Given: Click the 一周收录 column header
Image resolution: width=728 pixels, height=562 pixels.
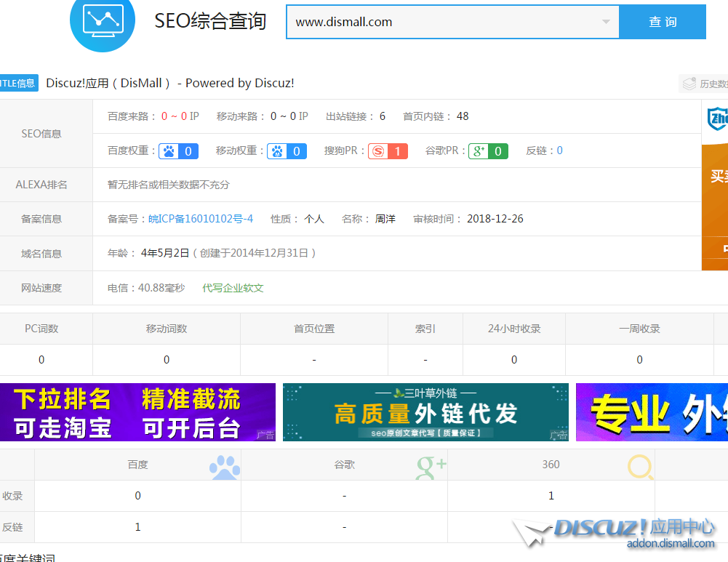Looking at the screenshot, I should pos(640,329).
